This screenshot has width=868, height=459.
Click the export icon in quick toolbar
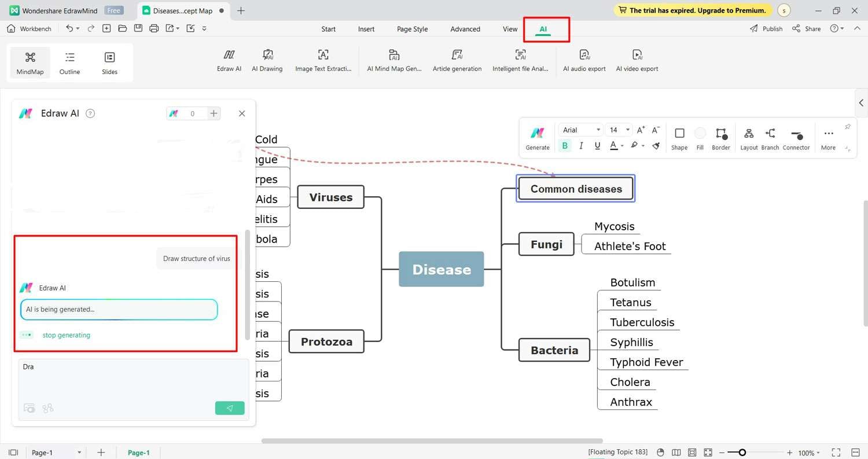coord(170,28)
